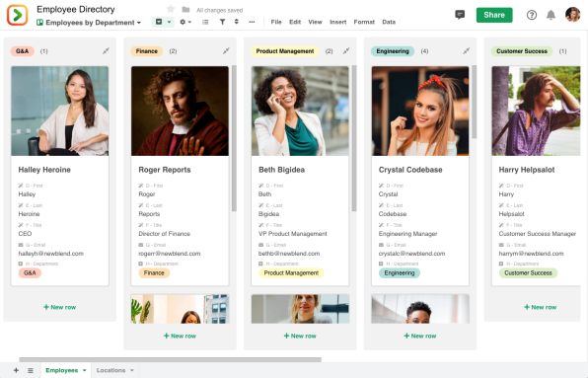The width and height of the screenshot is (588, 378).
Task: Open the user profile avatar
Action: (x=572, y=15)
